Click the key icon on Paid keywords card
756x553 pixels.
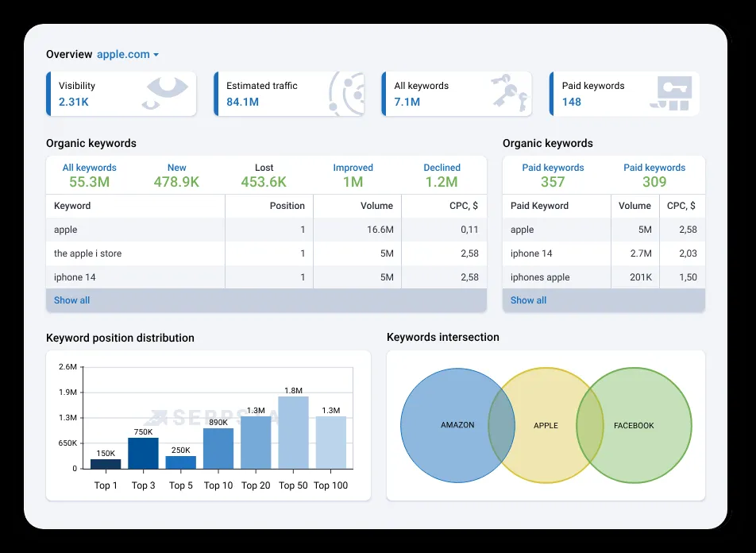coord(672,90)
